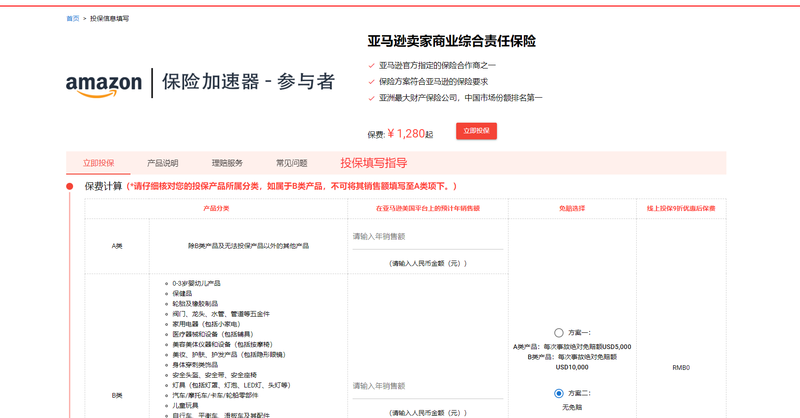Click the red 立即投保 button

pos(476,131)
